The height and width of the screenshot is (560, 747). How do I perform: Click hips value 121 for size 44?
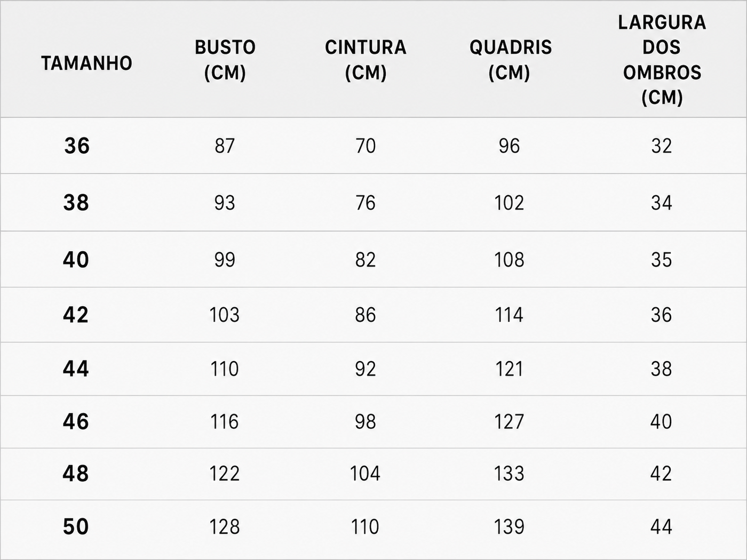(510, 369)
